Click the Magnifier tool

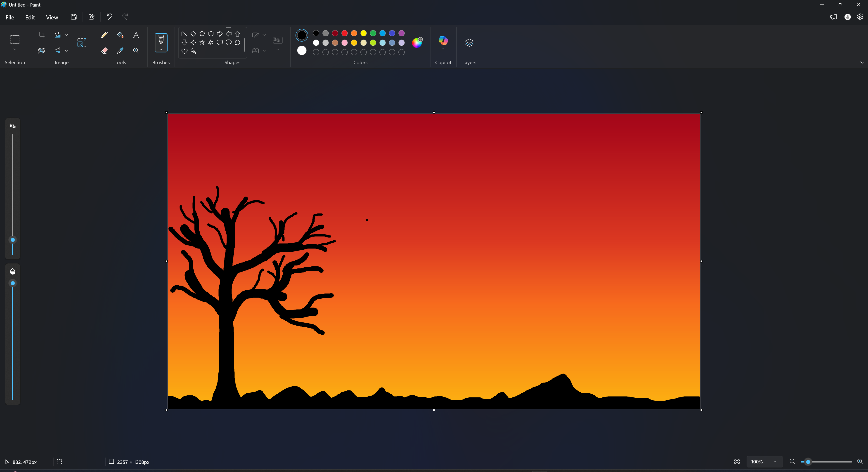coord(136,51)
